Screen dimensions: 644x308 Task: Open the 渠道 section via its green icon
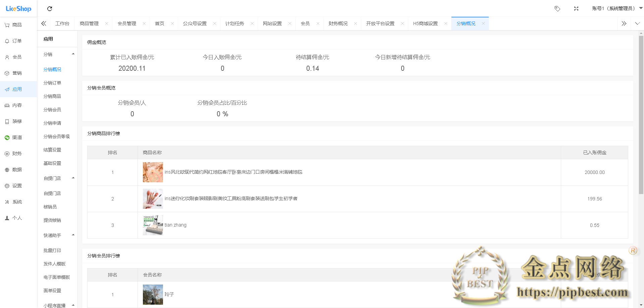(15, 137)
